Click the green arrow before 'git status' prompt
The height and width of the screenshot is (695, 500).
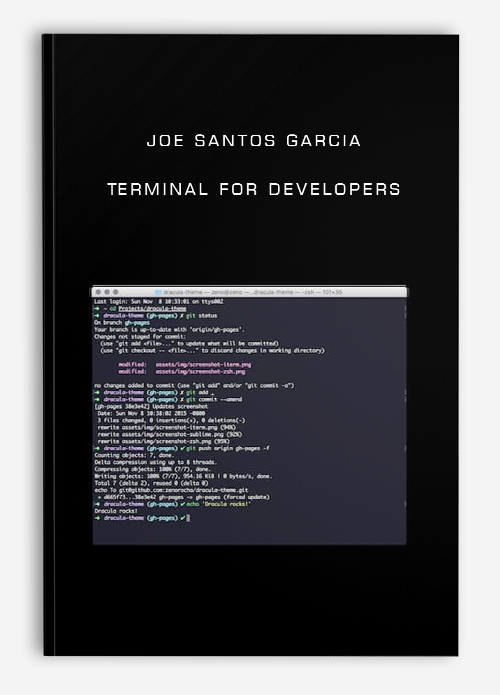coord(97,316)
